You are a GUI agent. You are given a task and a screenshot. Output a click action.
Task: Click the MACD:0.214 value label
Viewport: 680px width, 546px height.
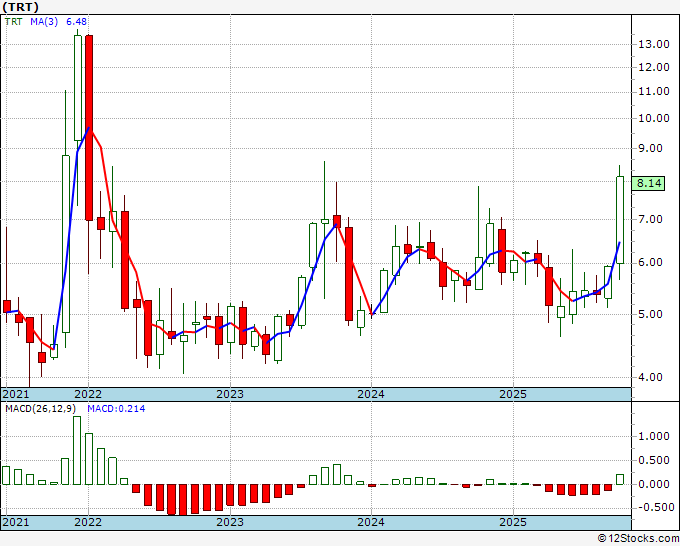[x=116, y=409]
